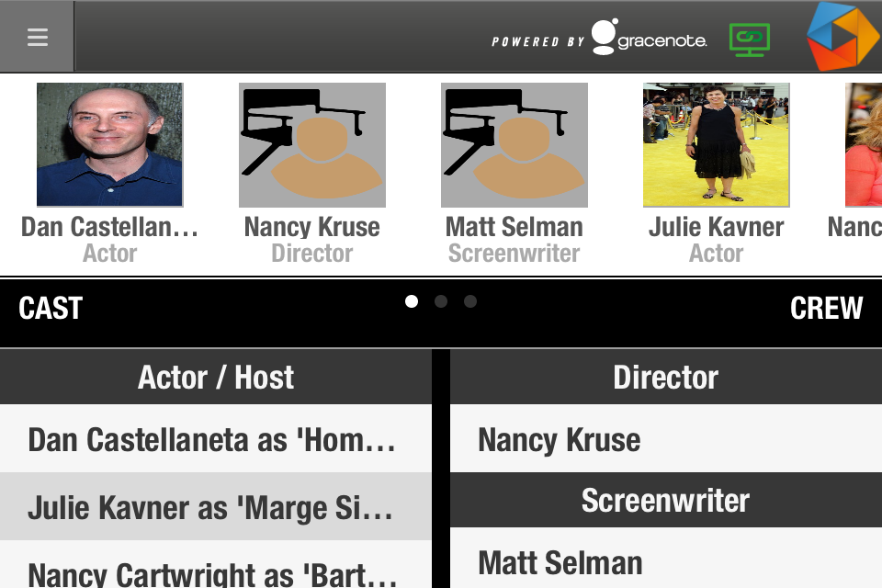The width and height of the screenshot is (882, 588).
Task: Click the green connected-screen icon
Action: (x=750, y=40)
